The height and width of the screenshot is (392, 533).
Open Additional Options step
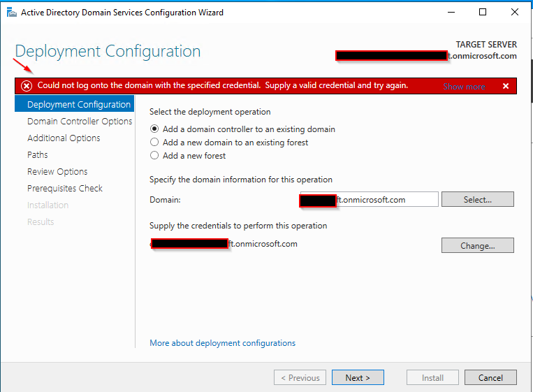coord(64,138)
